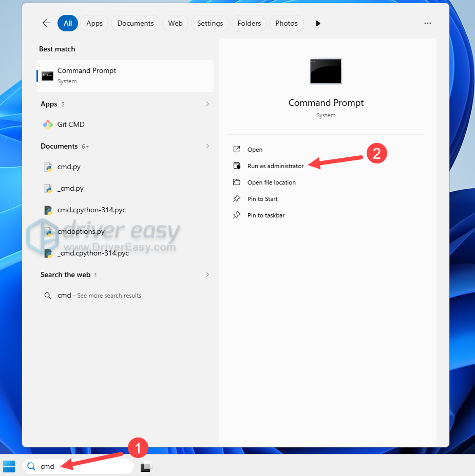Viewport: 475px width, 476px height.
Task: Open cmd - See more search results
Action: pos(125,296)
